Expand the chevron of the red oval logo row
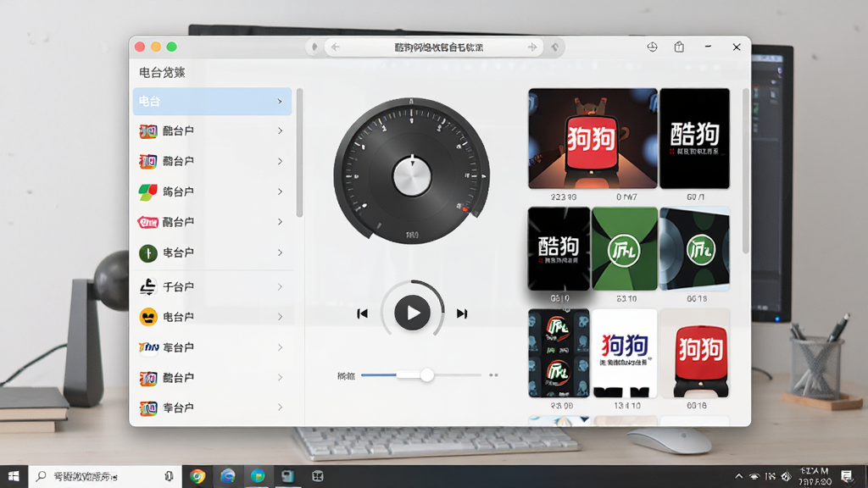 (280, 222)
